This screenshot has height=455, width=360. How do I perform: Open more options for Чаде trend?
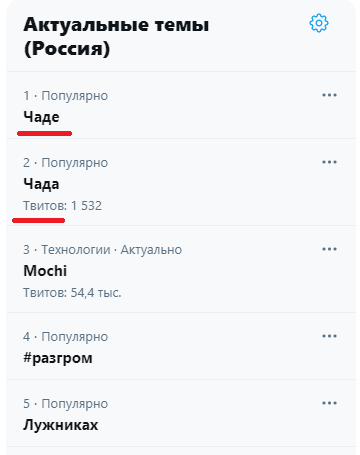pyautogui.click(x=329, y=95)
